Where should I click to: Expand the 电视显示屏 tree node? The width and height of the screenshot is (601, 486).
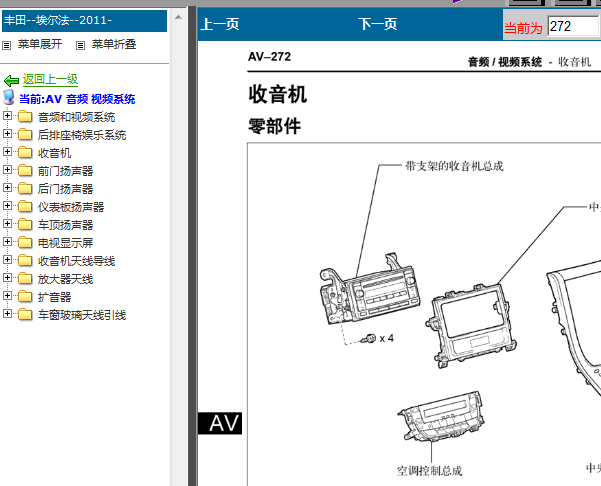point(7,241)
